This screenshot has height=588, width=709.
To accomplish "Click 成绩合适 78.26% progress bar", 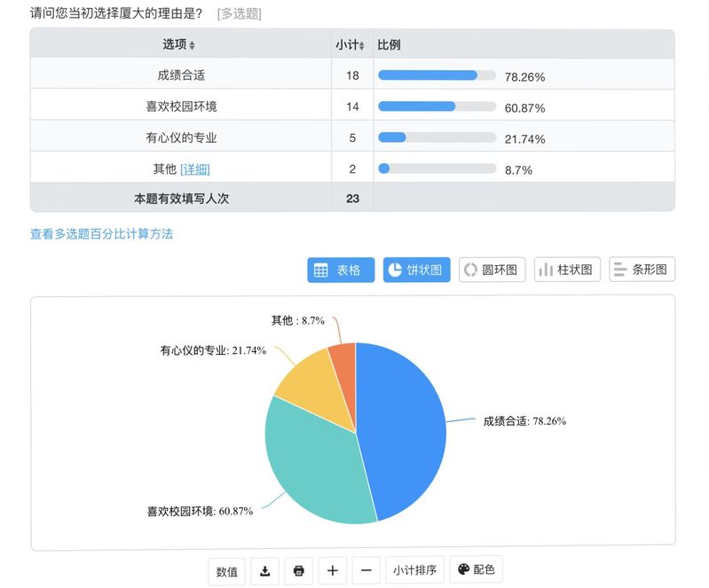I will (437, 75).
